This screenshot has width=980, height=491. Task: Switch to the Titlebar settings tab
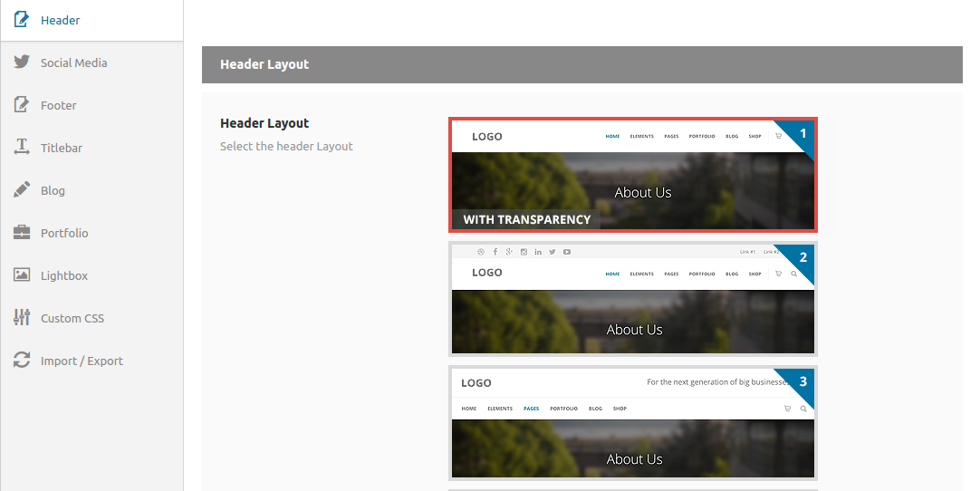click(91, 148)
